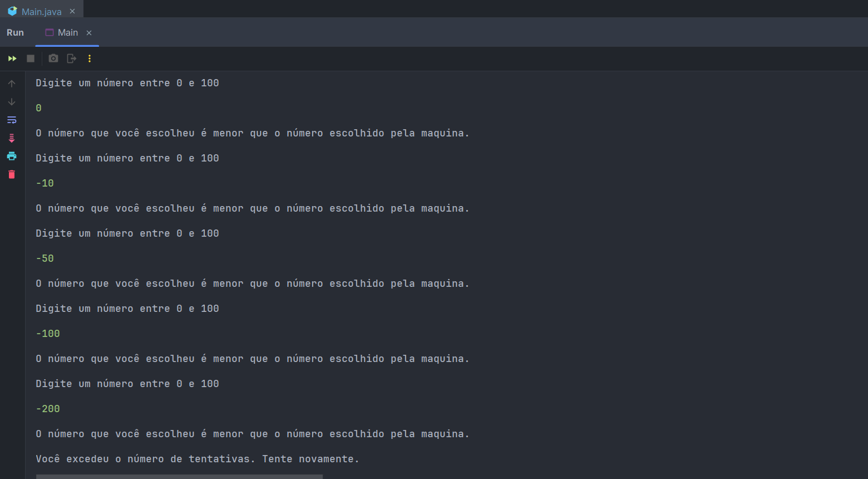The height and width of the screenshot is (479, 868).
Task: Click the input value -200
Action: (x=48, y=409)
